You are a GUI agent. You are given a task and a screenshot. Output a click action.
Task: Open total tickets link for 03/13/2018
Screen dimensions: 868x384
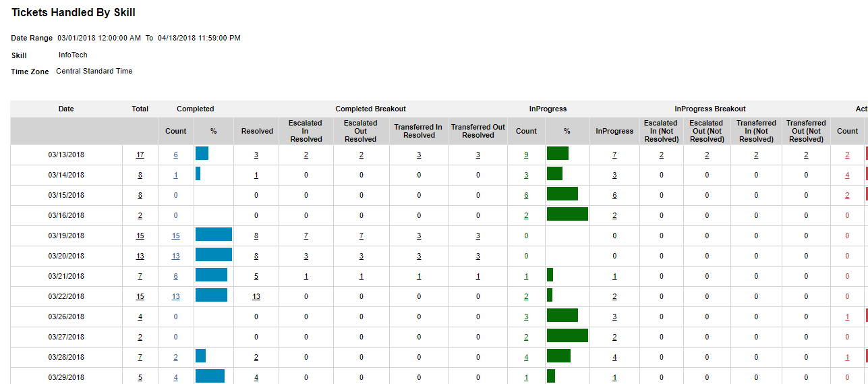140,155
